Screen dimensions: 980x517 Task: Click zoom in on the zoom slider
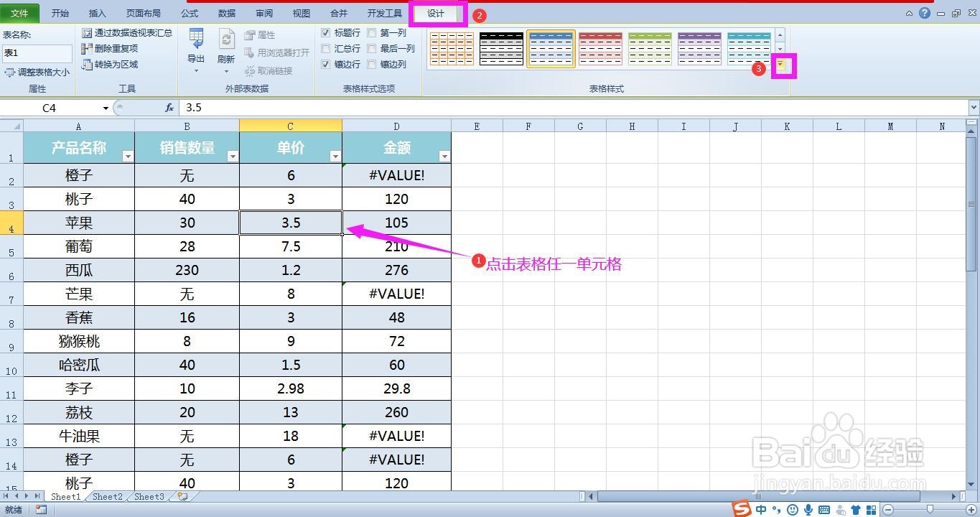pyautogui.click(x=971, y=508)
